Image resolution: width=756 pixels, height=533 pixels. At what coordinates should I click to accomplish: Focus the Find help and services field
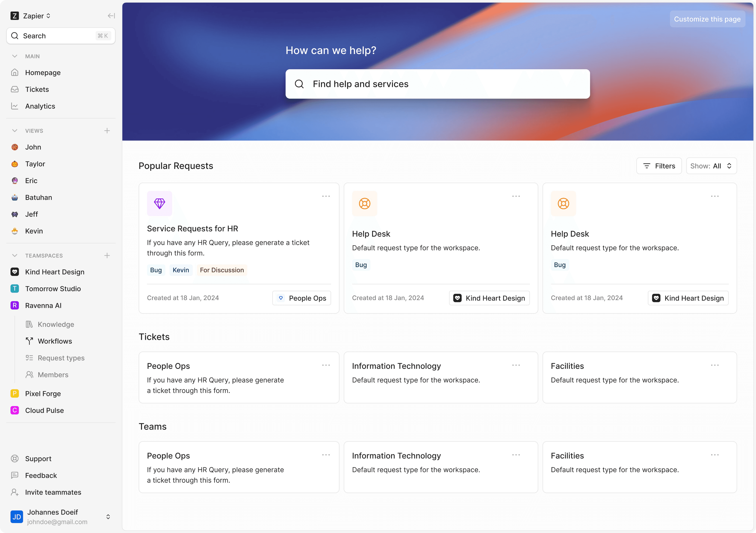coord(437,84)
